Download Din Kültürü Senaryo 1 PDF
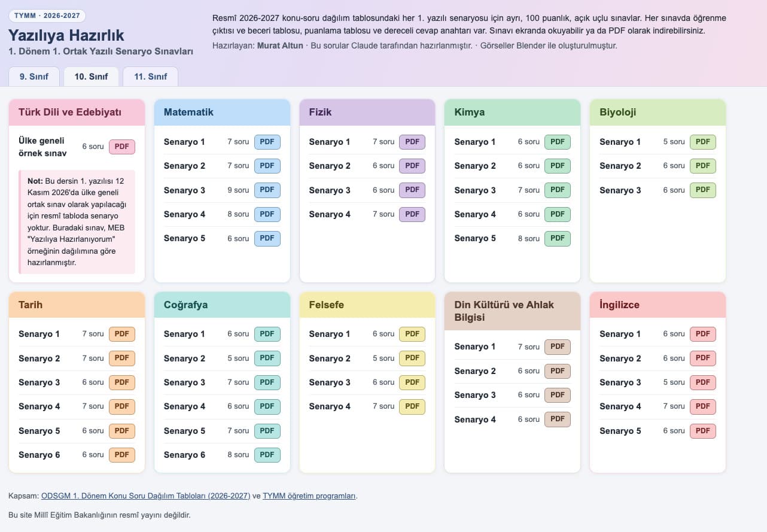Screen dimensions: 767x532 [x=558, y=346]
